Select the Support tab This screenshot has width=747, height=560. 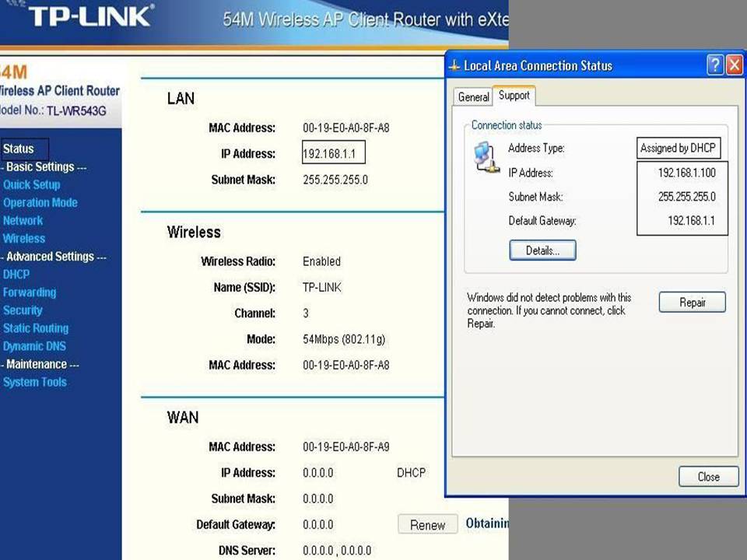(514, 96)
